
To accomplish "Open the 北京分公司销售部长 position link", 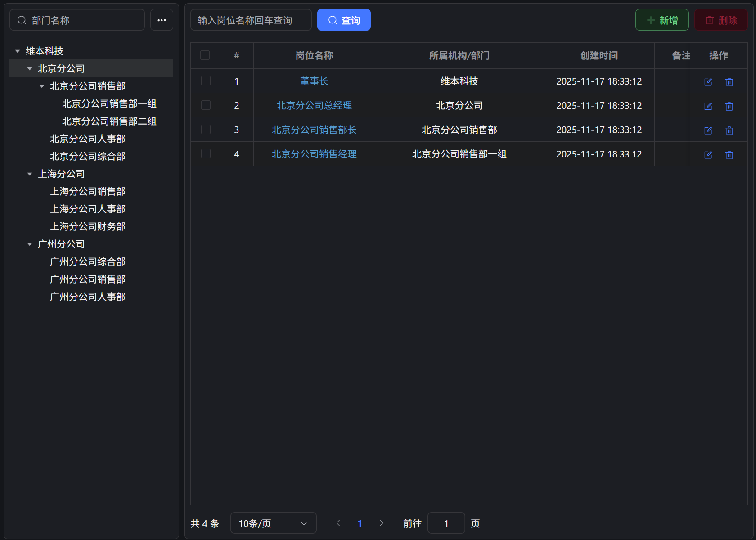I will coord(314,130).
